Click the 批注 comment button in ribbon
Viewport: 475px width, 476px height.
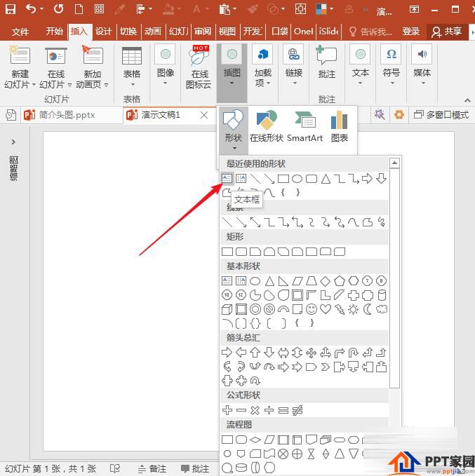point(327,62)
